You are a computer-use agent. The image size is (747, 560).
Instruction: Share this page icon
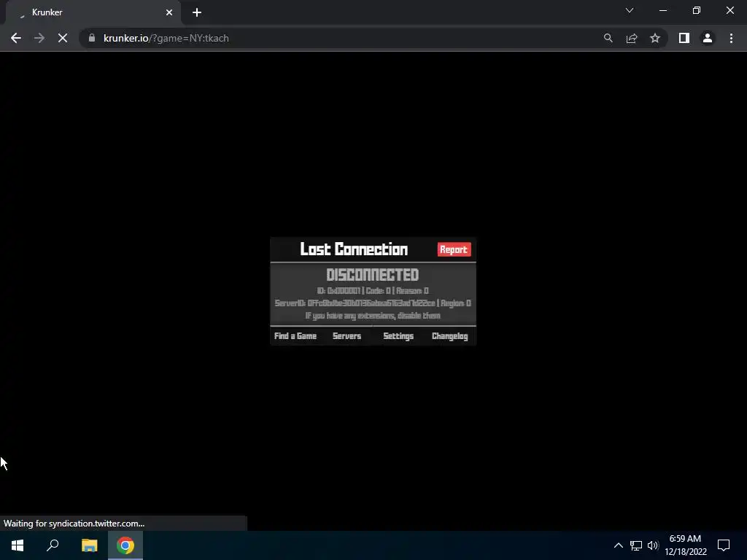(632, 38)
